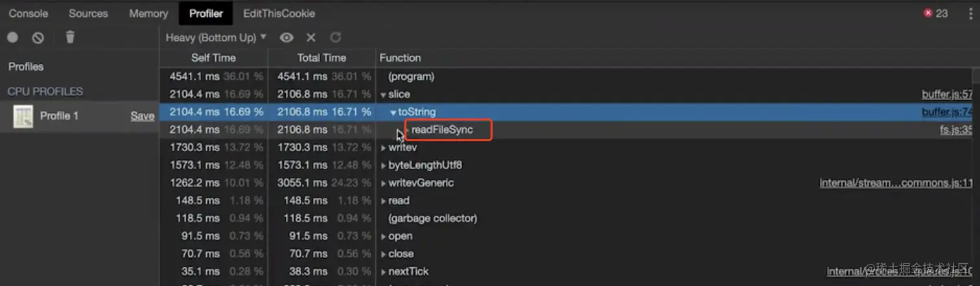Sort by the Self Time column header
This screenshot has height=286, width=980.
pos(213,58)
